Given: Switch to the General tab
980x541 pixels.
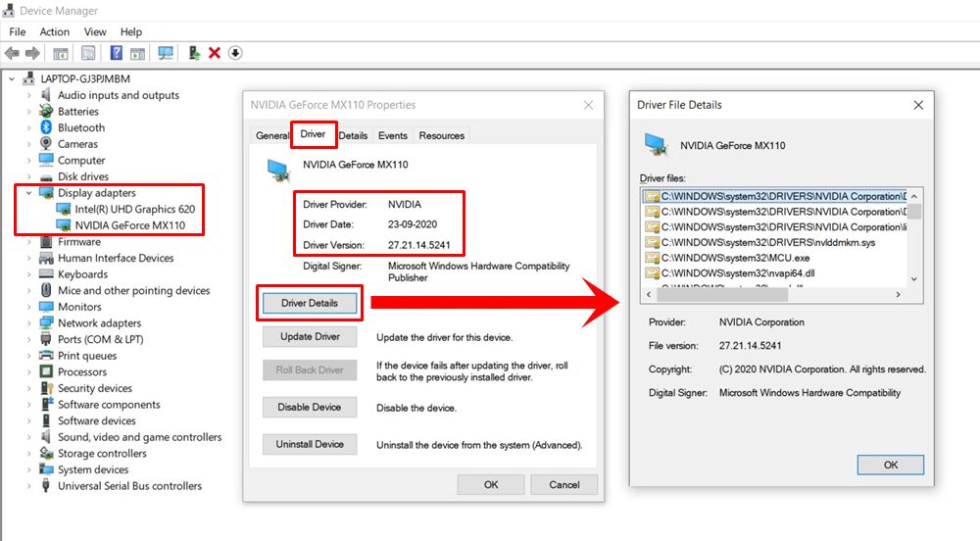Looking at the screenshot, I should click(x=271, y=135).
